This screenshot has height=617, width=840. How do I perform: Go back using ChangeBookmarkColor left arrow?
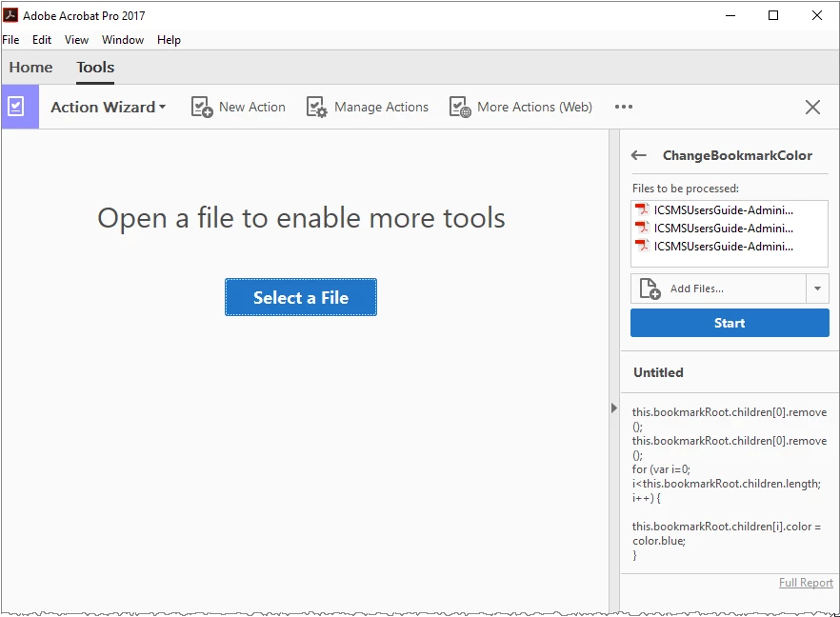pyautogui.click(x=638, y=155)
